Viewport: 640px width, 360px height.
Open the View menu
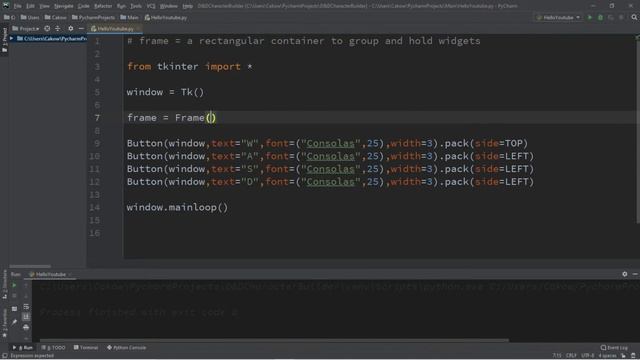click(44, 6)
